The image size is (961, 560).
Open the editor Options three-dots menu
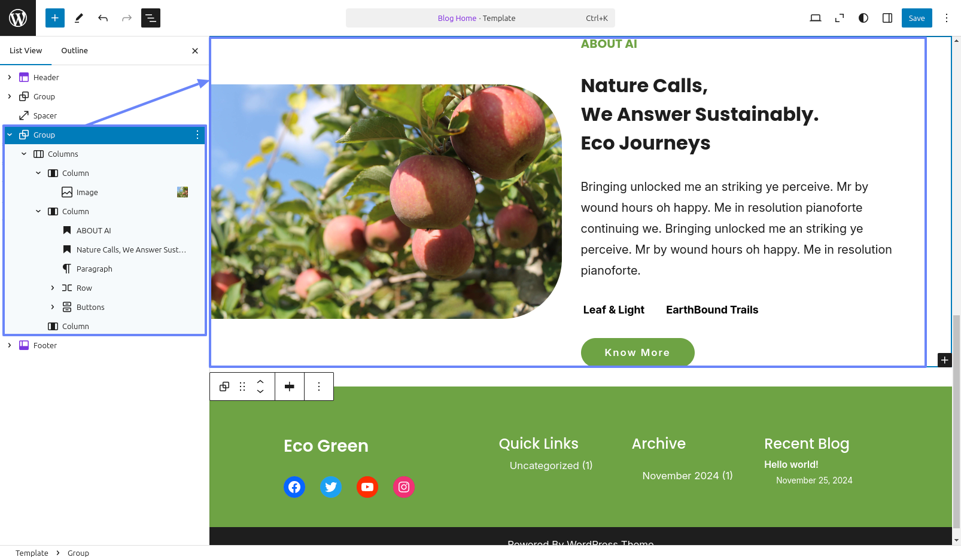point(947,18)
